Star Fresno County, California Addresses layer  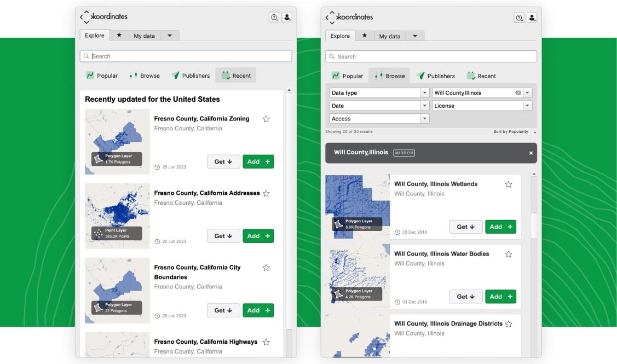[x=266, y=193]
